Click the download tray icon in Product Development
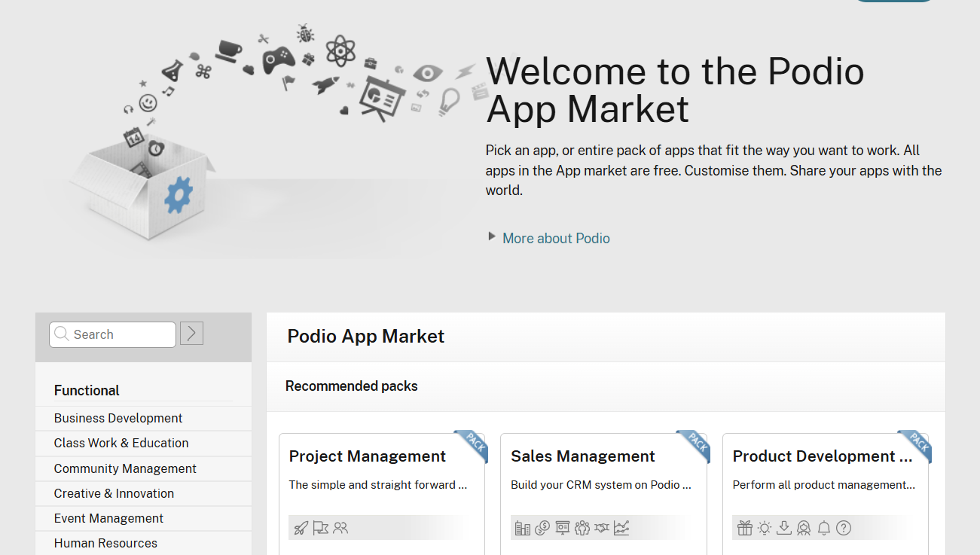This screenshot has width=980, height=555. coord(784,528)
